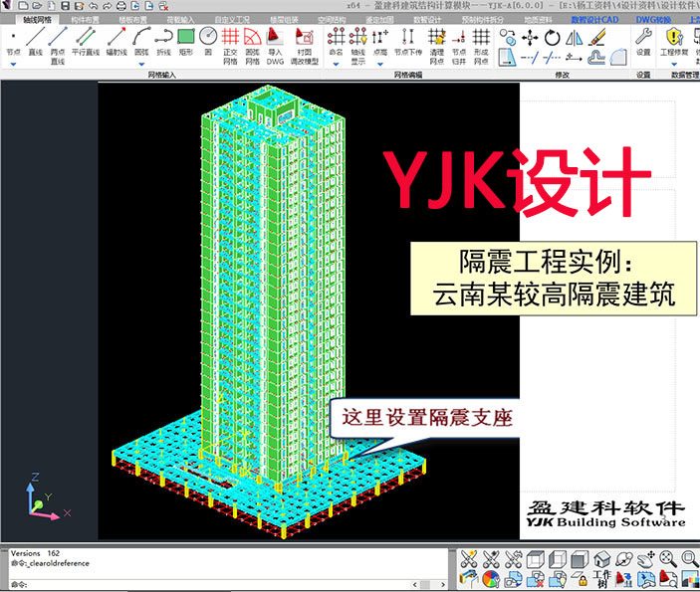Expand the dropdown arrow under 工程修复
This screenshot has height=592, width=700.
click(x=674, y=65)
